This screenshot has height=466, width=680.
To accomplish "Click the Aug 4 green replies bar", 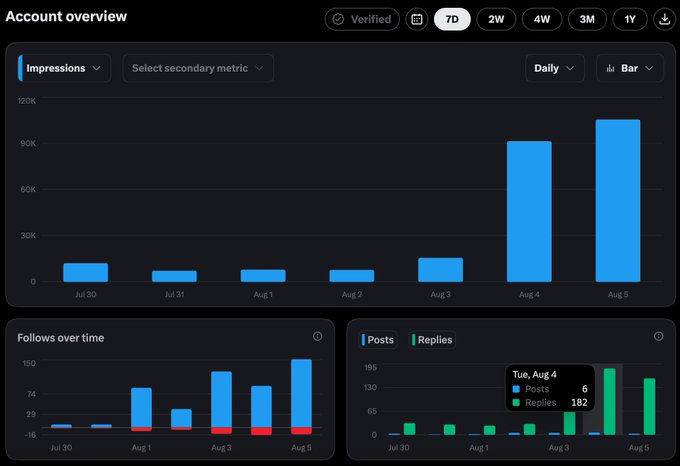I will 609,401.
